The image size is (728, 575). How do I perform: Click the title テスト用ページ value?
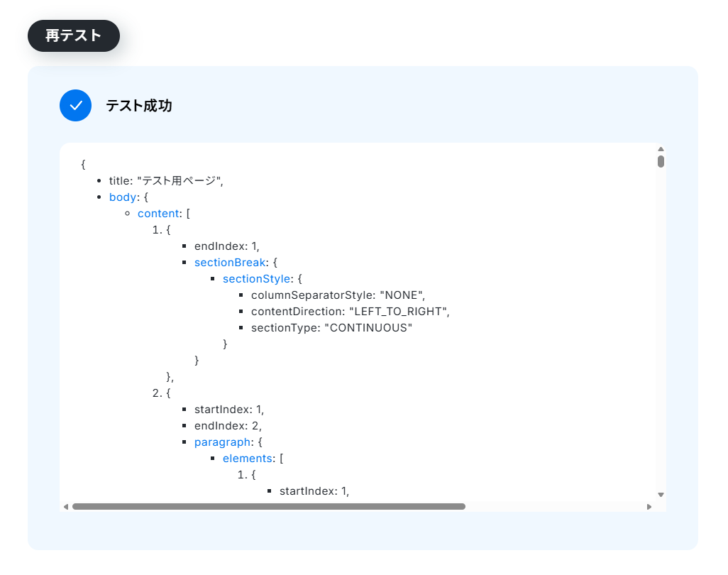coord(180,181)
